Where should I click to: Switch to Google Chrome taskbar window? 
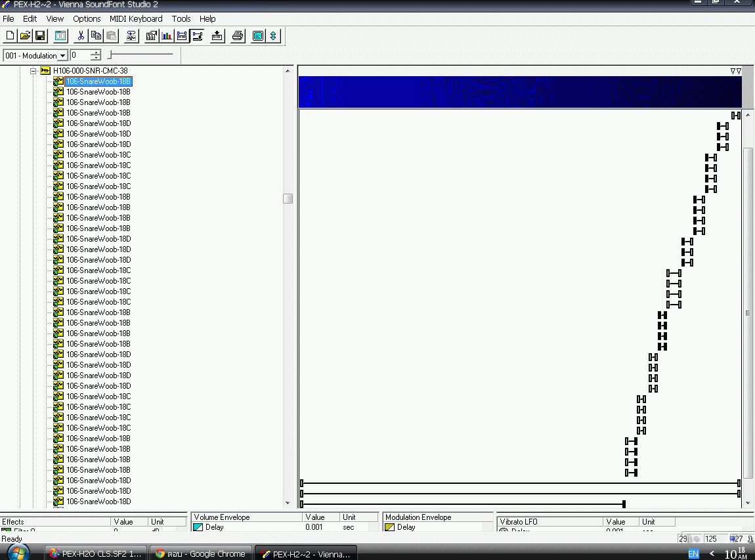click(200, 553)
